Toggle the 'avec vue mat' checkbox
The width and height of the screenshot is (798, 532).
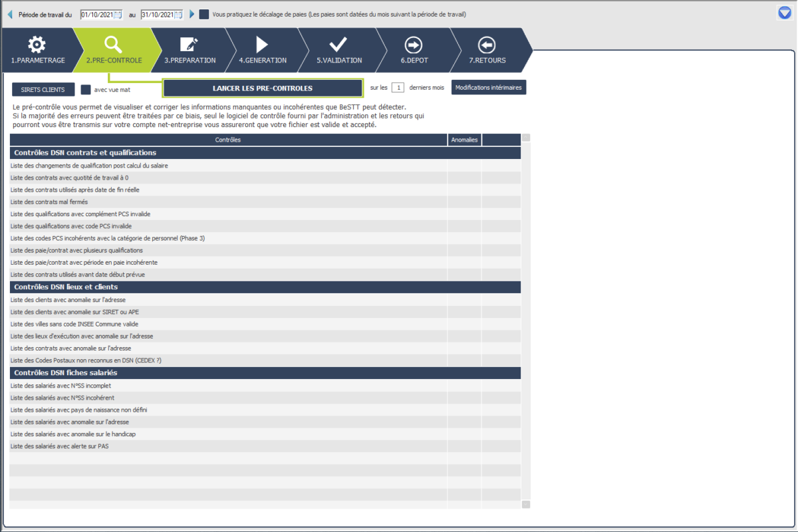(86, 89)
